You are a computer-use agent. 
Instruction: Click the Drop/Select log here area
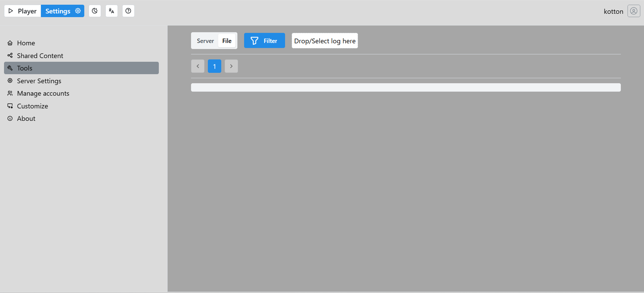click(325, 41)
